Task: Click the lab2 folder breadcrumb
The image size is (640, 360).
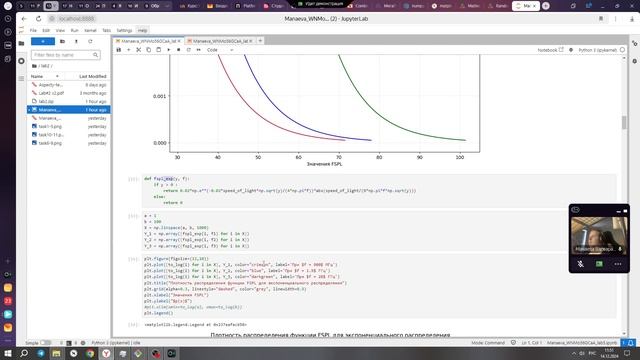Action: pos(45,66)
